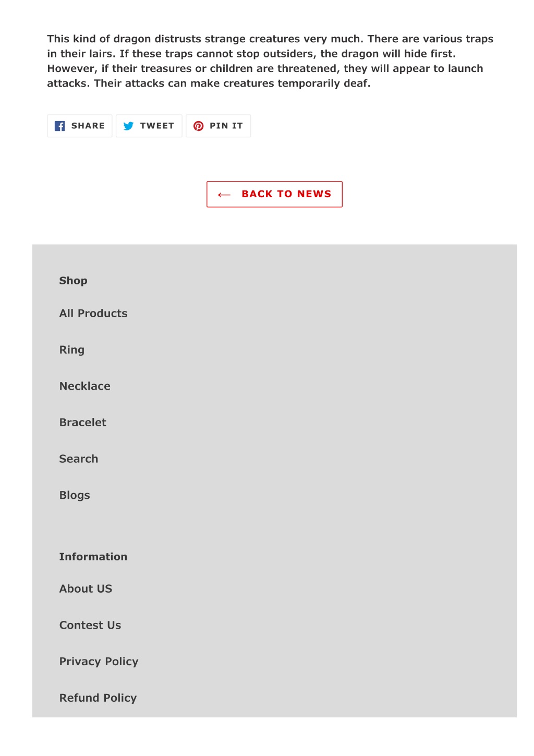The image size is (534, 756).
Task: Click the Facebook icon in the Share button
Action: click(x=60, y=126)
